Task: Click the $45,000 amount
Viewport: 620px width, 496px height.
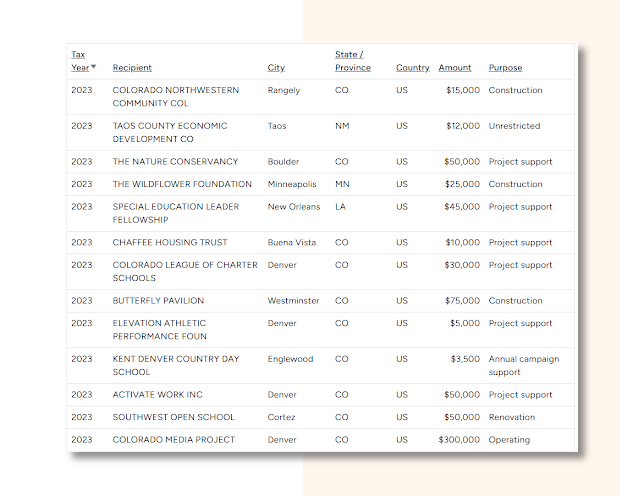Action: 462,206
